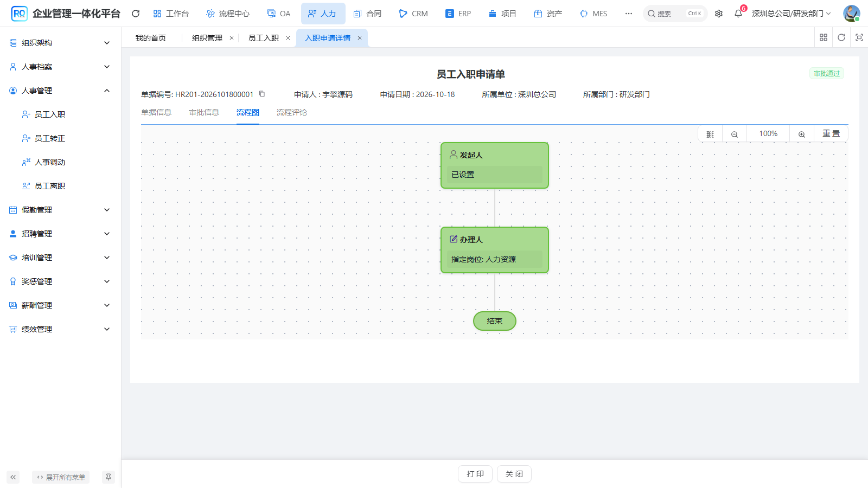
Task: Close the 员工入职 tab
Action: [x=288, y=38]
